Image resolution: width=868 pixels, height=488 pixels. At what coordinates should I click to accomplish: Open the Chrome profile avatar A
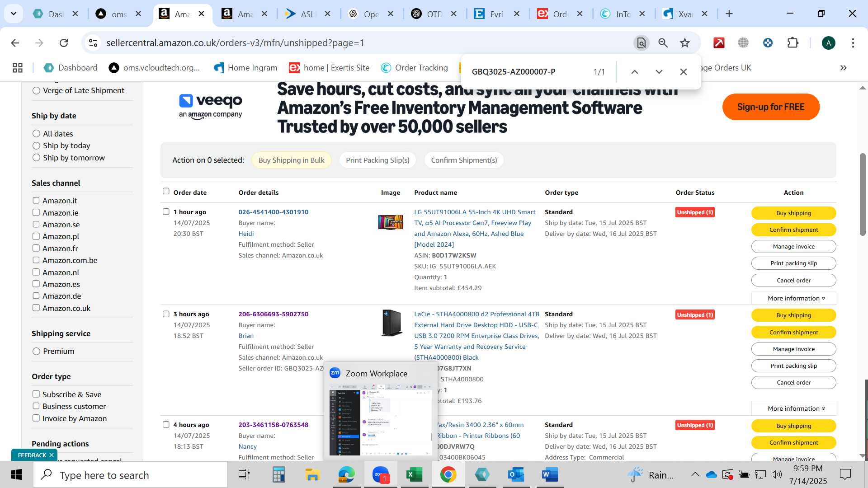(828, 43)
